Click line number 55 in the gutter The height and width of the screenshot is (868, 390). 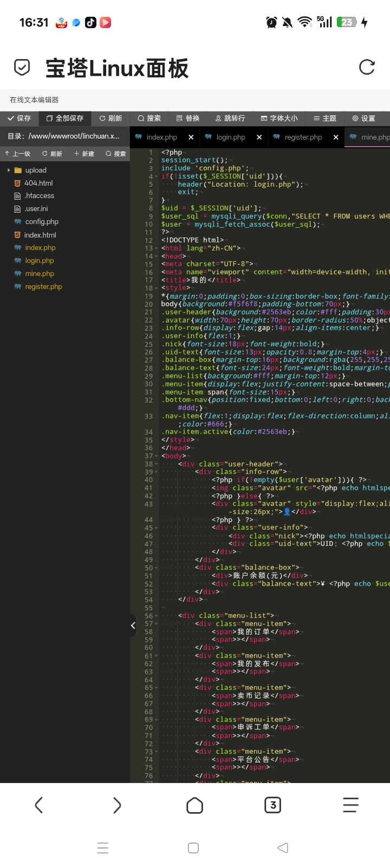click(148, 608)
